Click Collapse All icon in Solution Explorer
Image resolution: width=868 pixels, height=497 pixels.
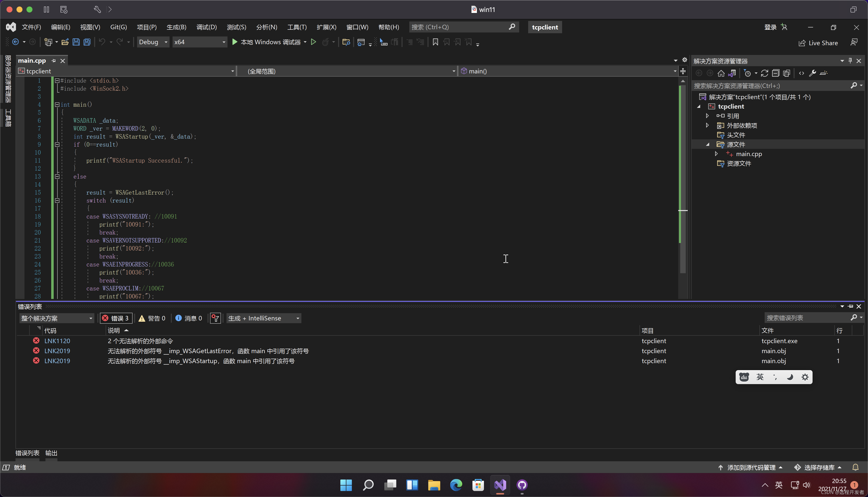[x=776, y=73]
